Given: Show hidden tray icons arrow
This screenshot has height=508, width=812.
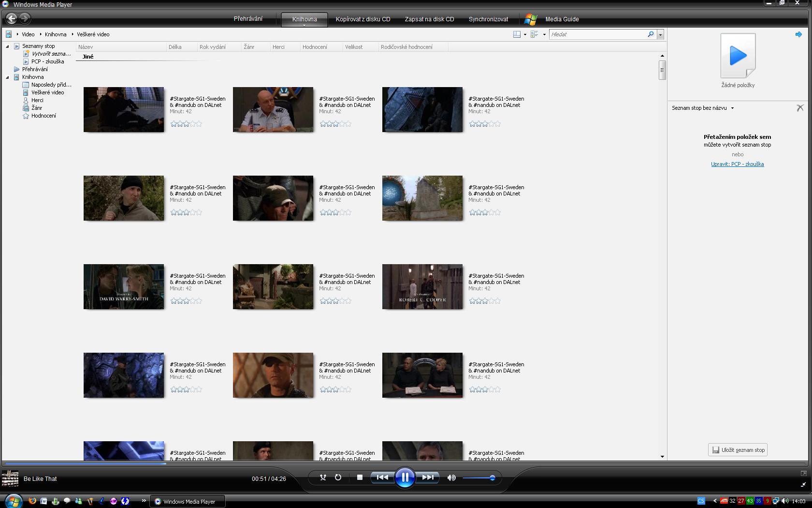Looking at the screenshot, I should [715, 501].
